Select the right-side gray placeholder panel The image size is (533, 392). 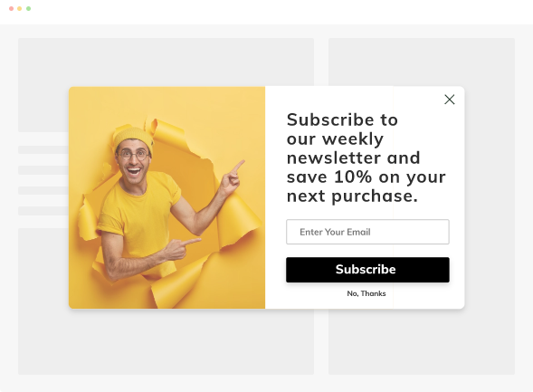click(x=422, y=206)
